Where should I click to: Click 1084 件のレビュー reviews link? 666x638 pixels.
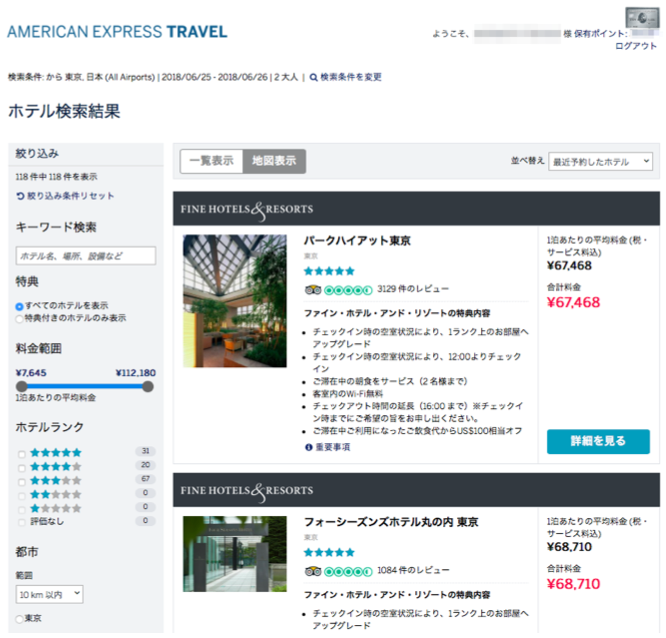coord(412,570)
